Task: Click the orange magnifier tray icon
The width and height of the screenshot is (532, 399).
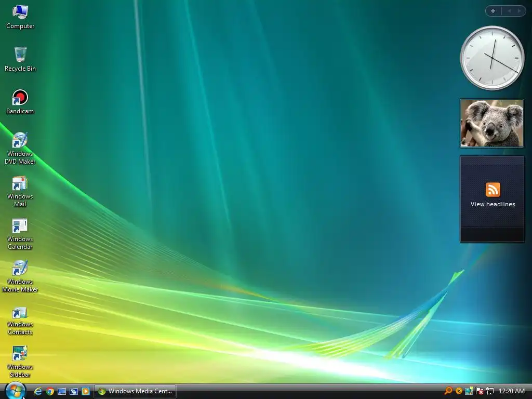Action: (448, 391)
